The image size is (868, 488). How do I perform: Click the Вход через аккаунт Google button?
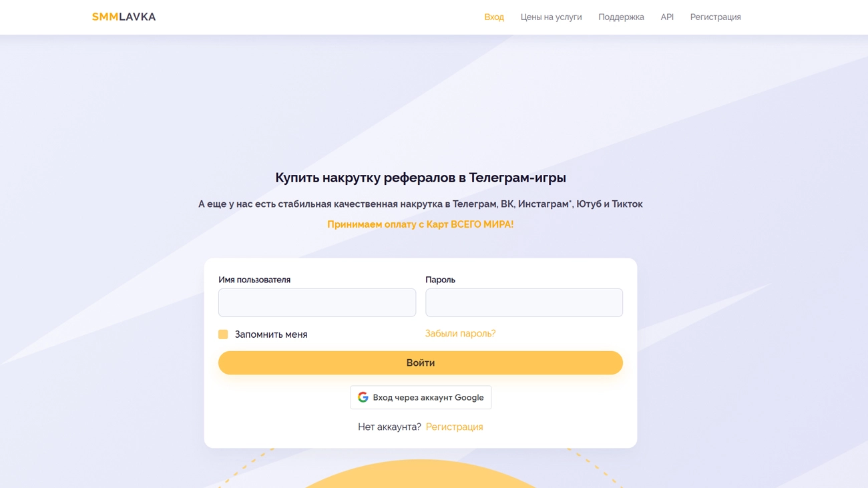tap(420, 397)
